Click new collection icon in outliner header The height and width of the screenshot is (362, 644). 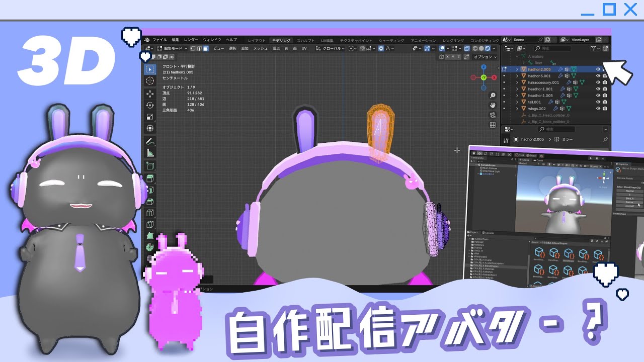click(606, 48)
